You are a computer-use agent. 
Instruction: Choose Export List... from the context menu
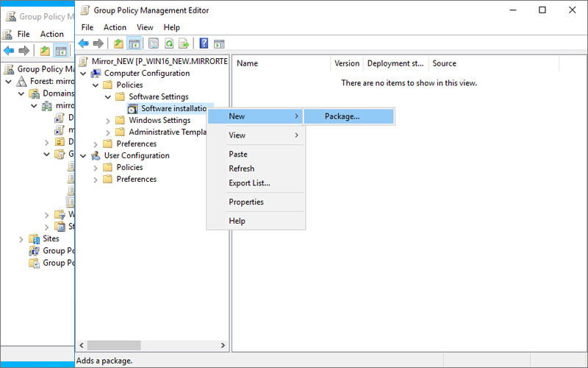click(x=256, y=183)
